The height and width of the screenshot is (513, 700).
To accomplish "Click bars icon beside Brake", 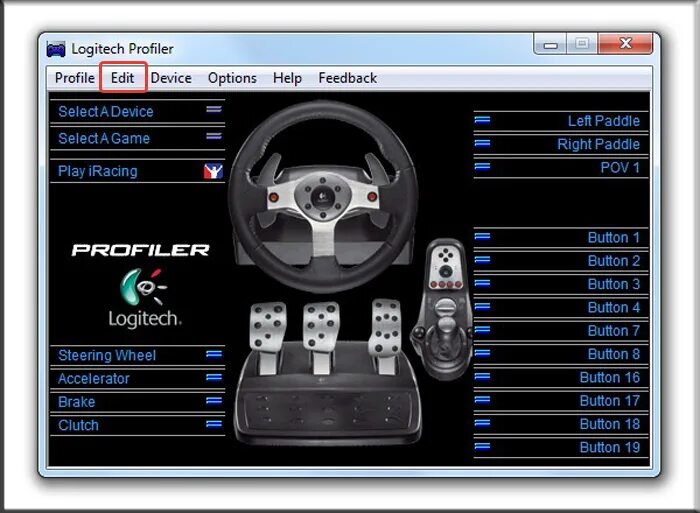I will [x=214, y=400].
